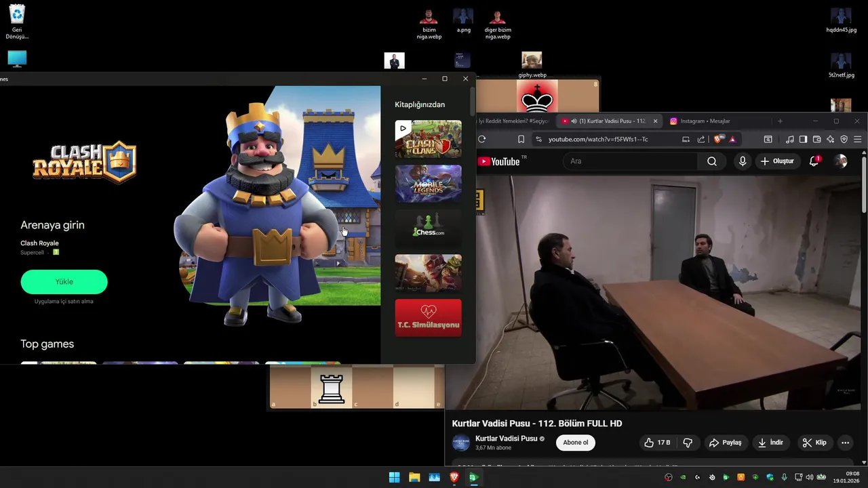Screen dimensions: 868x488
Task: Open the Oluştur create menu
Action: 778,161
